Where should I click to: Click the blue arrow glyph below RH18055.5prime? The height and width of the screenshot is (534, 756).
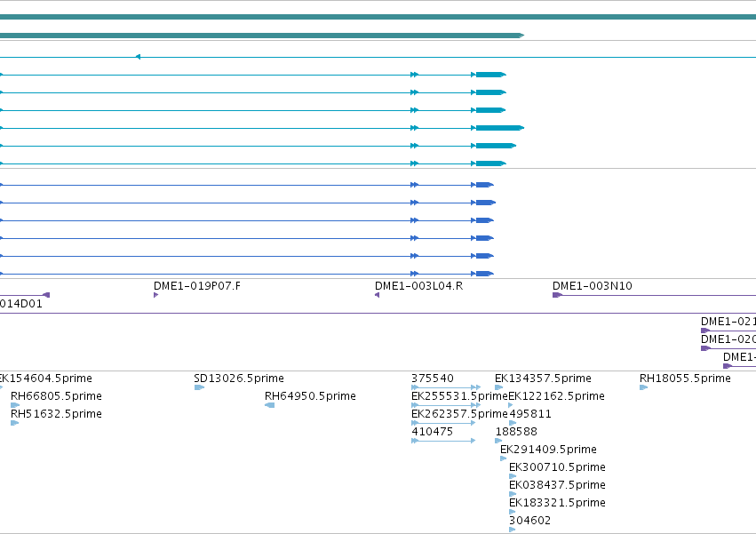click(x=644, y=387)
